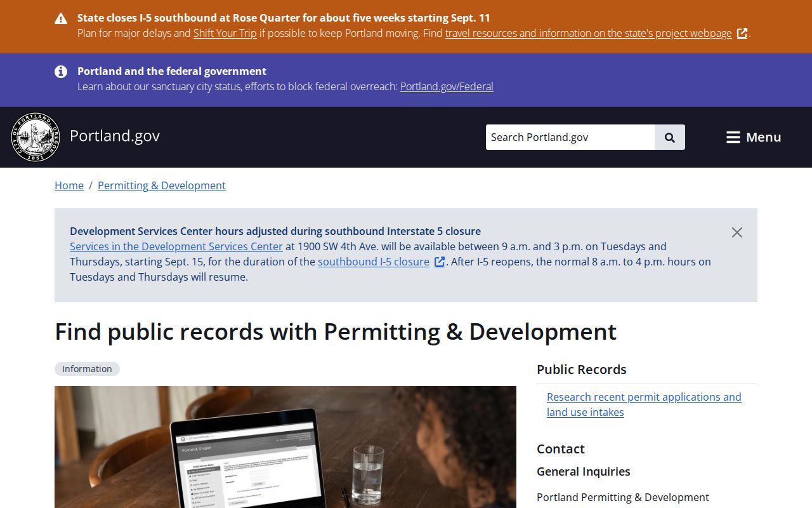
Task: Click Portland and the federal government headline
Action: coord(172,71)
